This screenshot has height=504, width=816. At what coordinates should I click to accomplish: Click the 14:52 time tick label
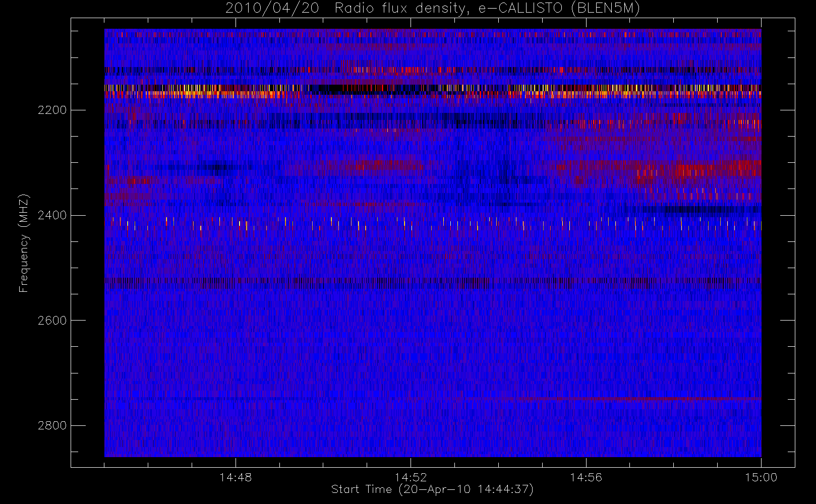pyautogui.click(x=411, y=477)
